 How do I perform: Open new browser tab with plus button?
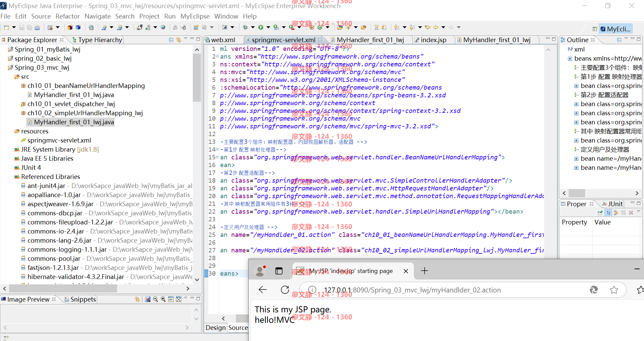click(x=425, y=271)
